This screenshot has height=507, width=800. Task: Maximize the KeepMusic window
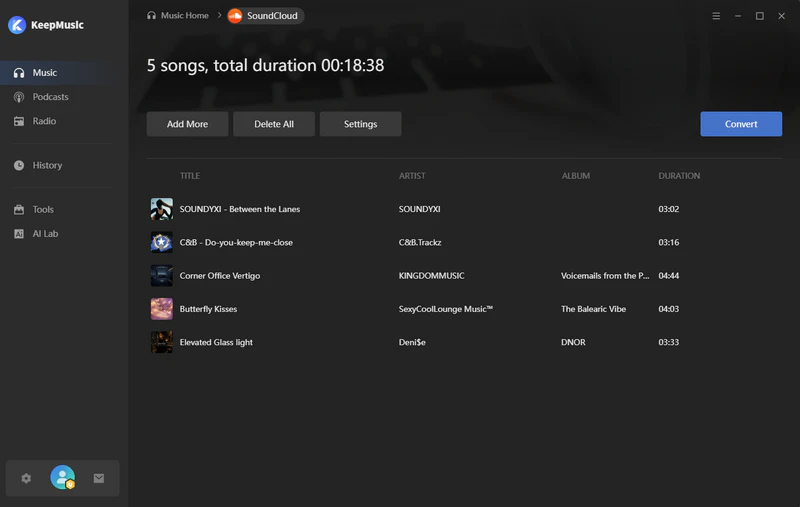(x=760, y=16)
